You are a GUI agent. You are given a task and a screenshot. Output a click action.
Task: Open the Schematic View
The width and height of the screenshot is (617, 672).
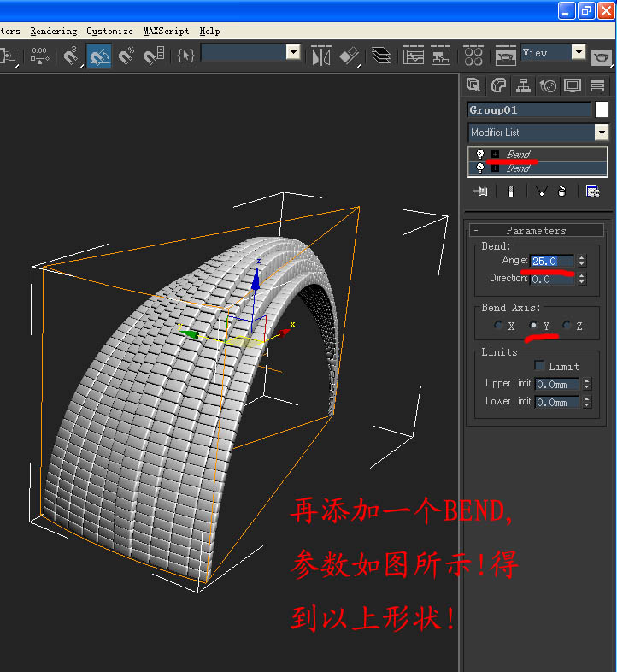[x=440, y=56]
